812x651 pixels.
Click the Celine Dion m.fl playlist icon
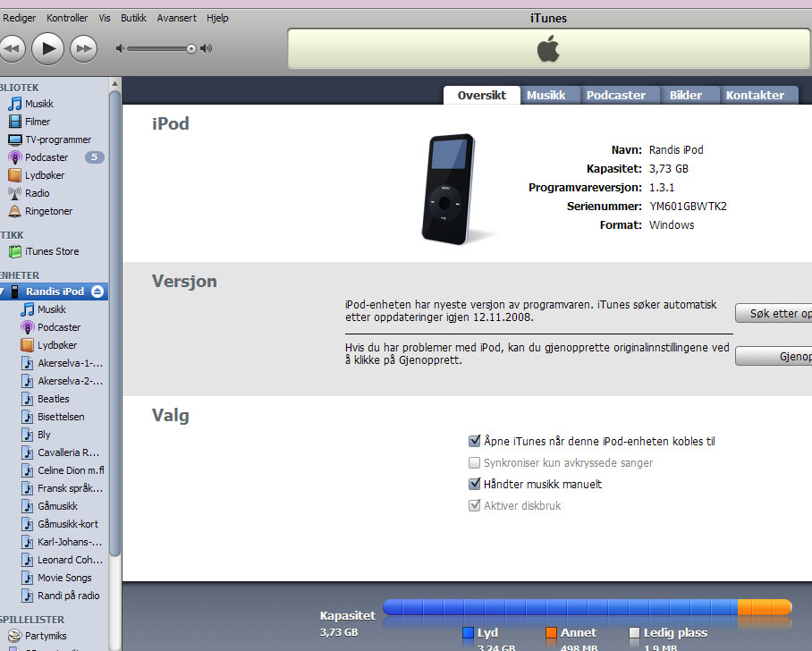tap(28, 470)
